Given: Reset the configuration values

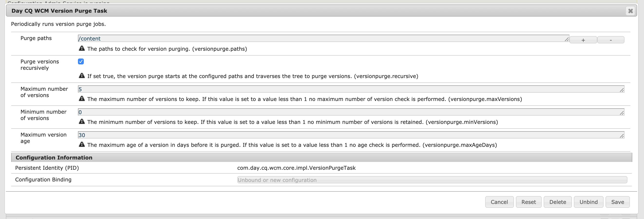Looking at the screenshot, I should (529, 202).
